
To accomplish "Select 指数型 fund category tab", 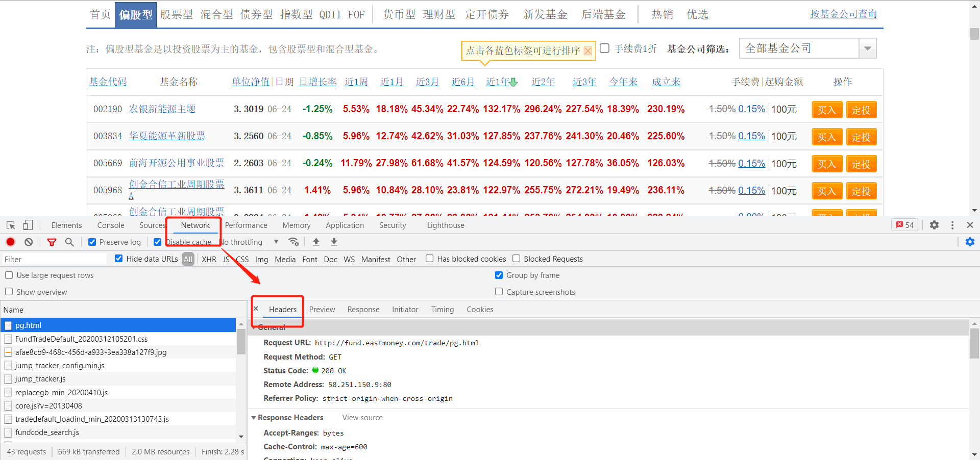I will pos(296,14).
